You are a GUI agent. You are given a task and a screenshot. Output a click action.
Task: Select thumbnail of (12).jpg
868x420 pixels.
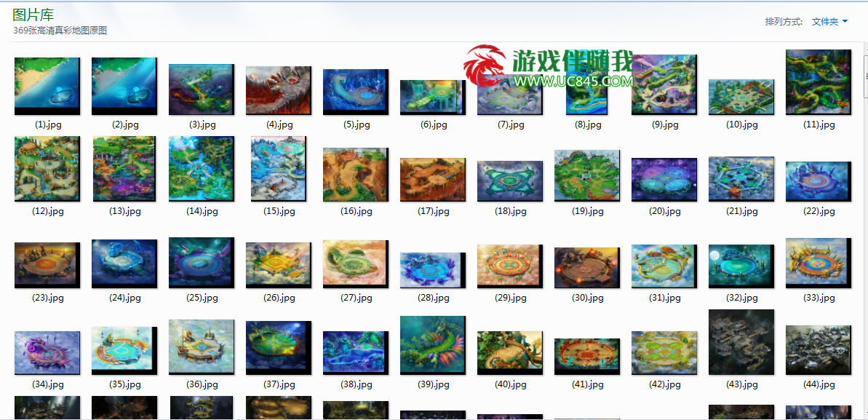(x=47, y=168)
